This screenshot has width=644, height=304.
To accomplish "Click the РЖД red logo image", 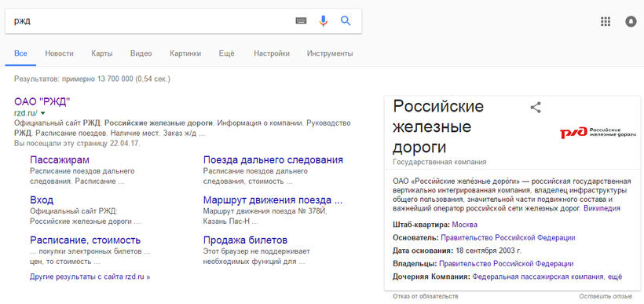I will (x=598, y=133).
